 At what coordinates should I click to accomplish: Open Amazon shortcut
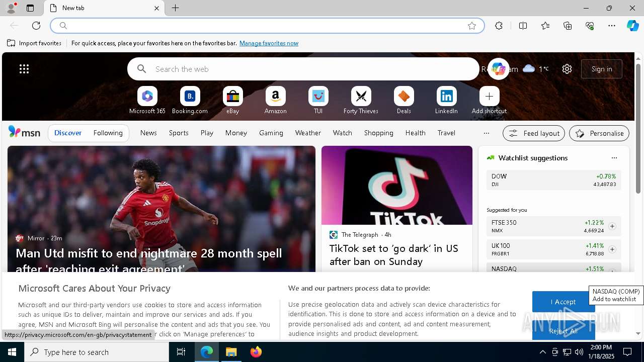pos(275,101)
